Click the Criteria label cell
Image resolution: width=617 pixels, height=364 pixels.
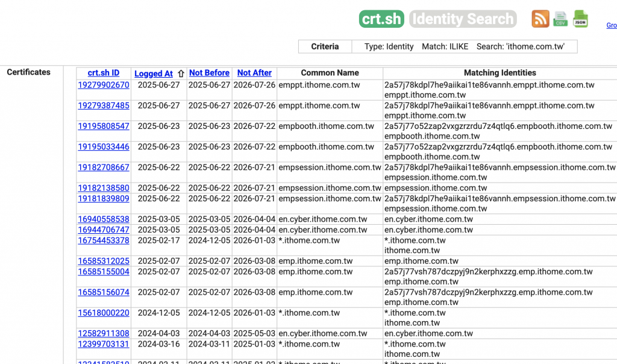tap(325, 46)
